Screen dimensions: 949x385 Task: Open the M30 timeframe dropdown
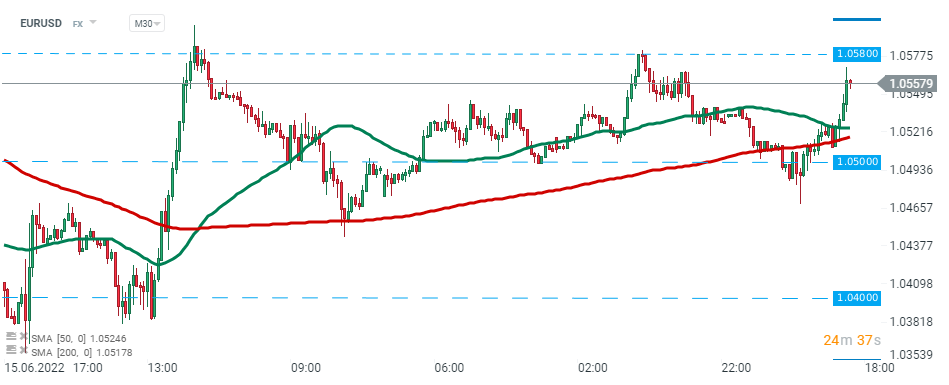click(147, 24)
